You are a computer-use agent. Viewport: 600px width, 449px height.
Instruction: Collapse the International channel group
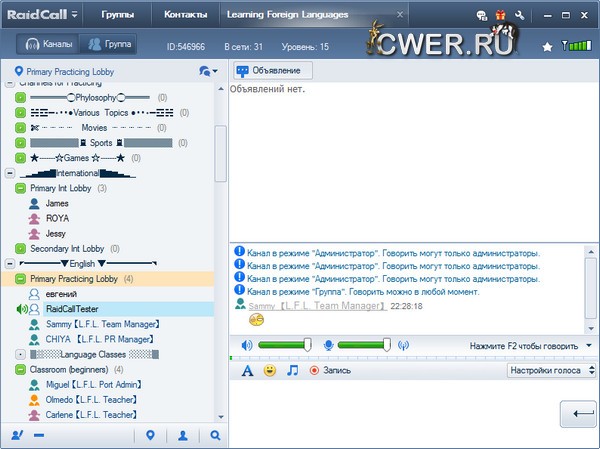(x=9, y=173)
